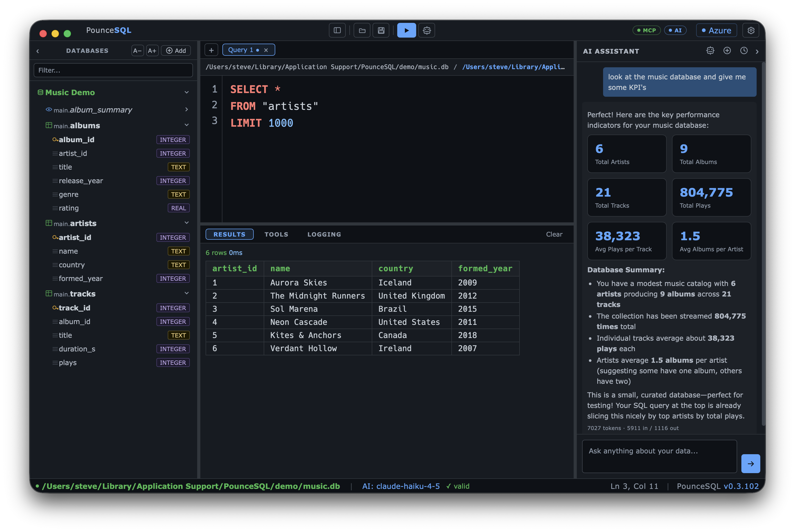Toggle the sidebar panel icon in toolbar

337,30
